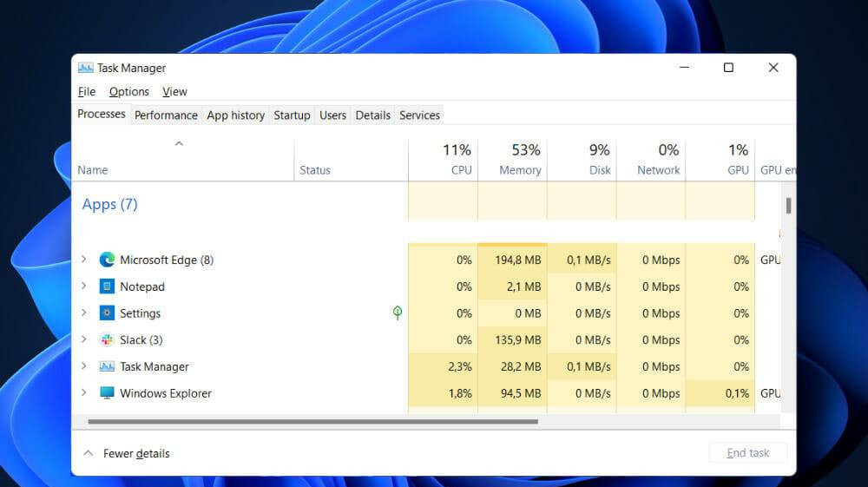Image resolution: width=868 pixels, height=487 pixels.
Task: Click the 0,1% GPU cell
Action: tap(720, 393)
